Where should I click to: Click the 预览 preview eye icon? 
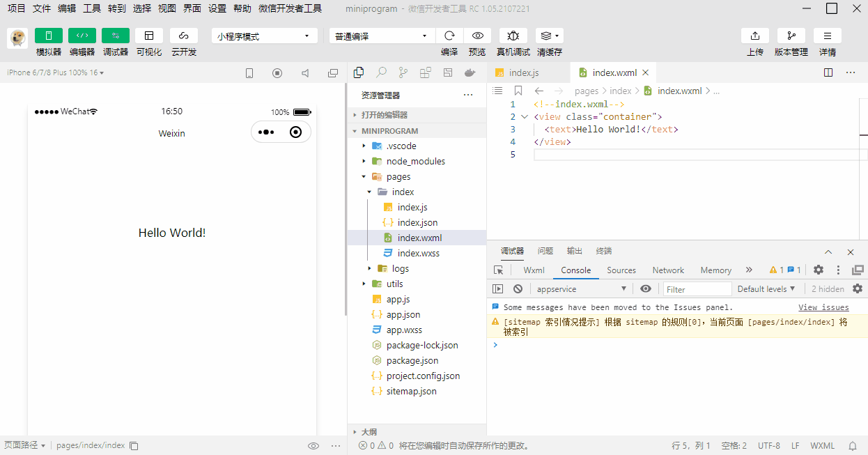(477, 36)
